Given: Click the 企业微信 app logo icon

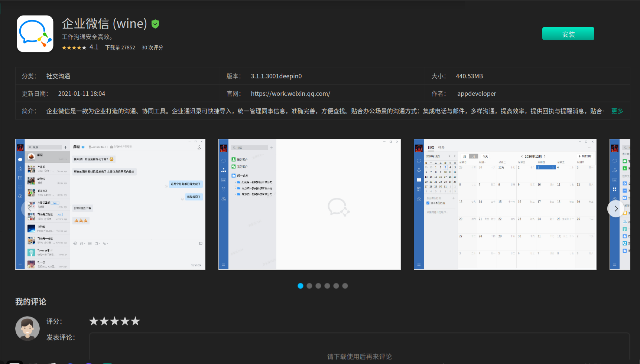Looking at the screenshot, I should (35, 34).
